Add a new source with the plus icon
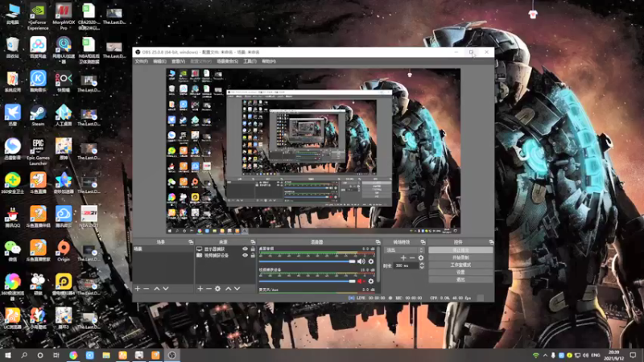 click(200, 289)
